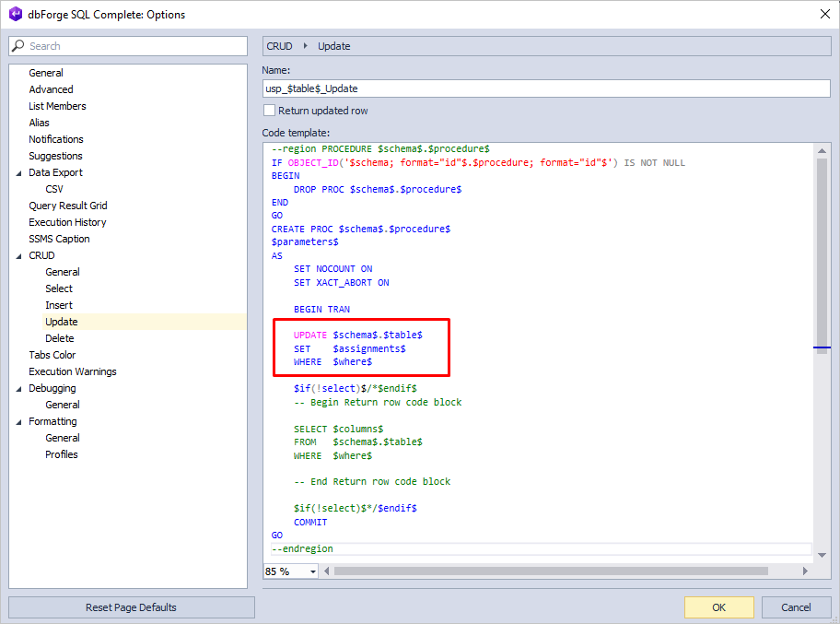Open General under Debugging
This screenshot has width=840, height=624.
pos(63,406)
